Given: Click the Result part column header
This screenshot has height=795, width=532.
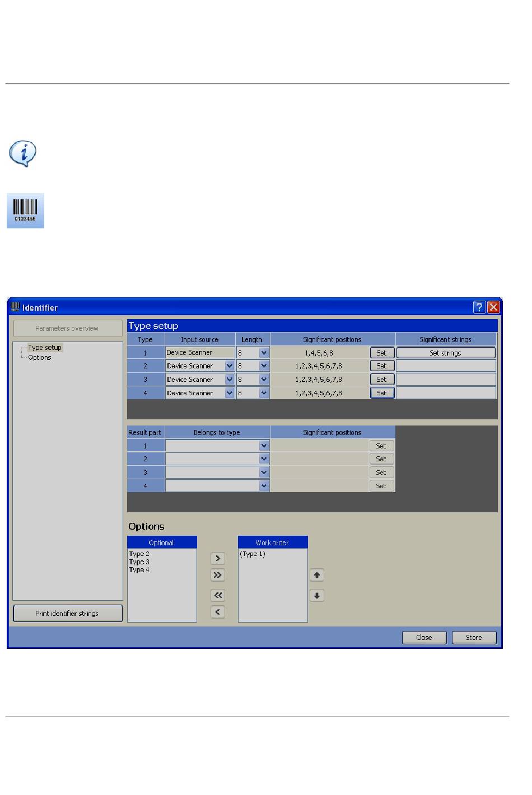Looking at the screenshot, I should [145, 432].
